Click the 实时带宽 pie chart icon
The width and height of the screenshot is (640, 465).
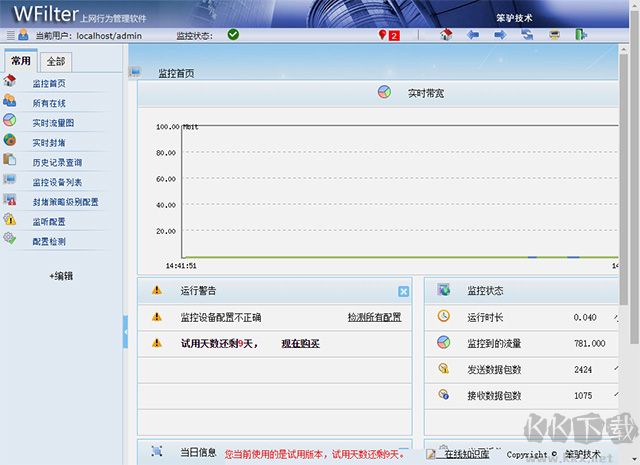pos(384,92)
